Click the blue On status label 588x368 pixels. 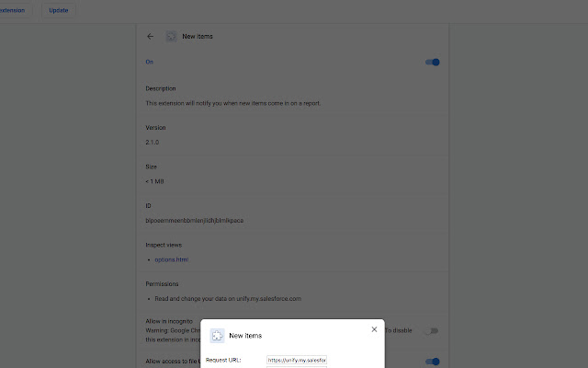tap(149, 62)
